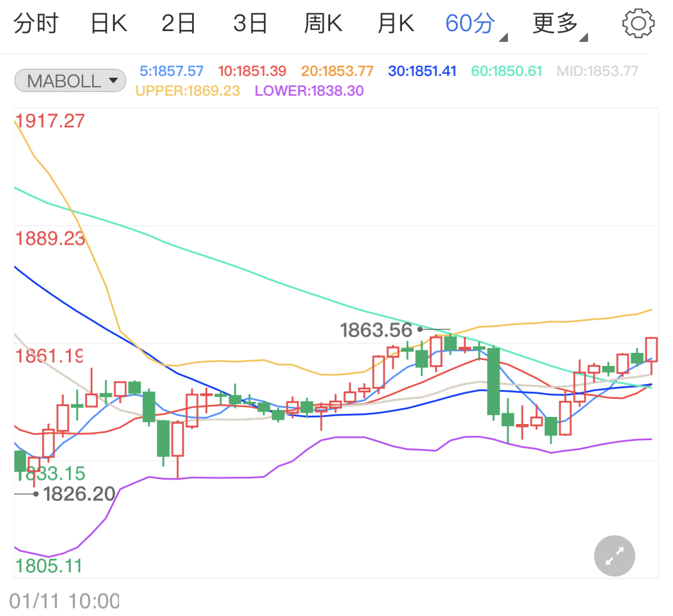The width and height of the screenshot is (673, 616).
Task: Select the 2日 chart tab
Action: pos(178,23)
